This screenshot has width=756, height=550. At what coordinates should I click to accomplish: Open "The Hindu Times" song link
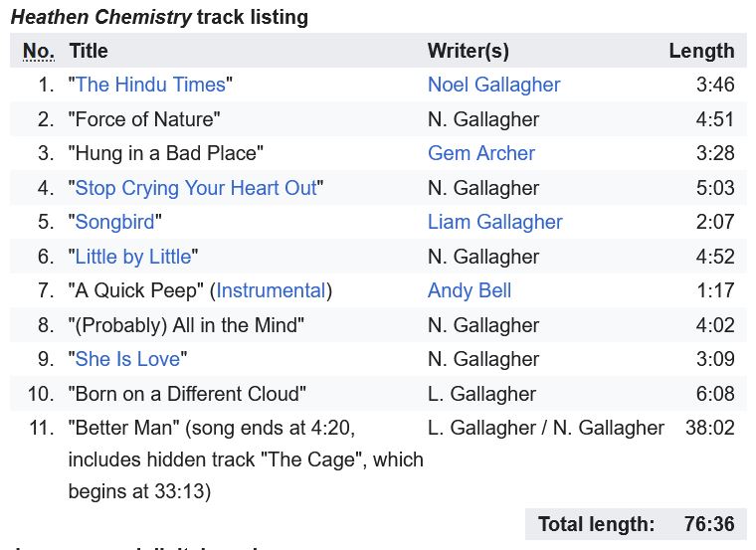click(x=150, y=85)
